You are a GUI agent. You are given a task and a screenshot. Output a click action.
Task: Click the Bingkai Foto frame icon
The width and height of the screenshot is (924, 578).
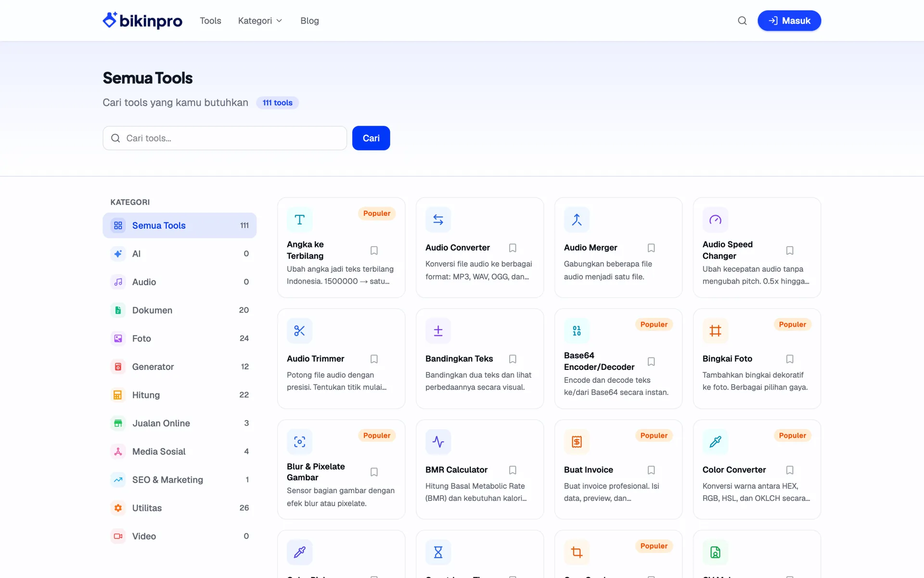(x=715, y=331)
